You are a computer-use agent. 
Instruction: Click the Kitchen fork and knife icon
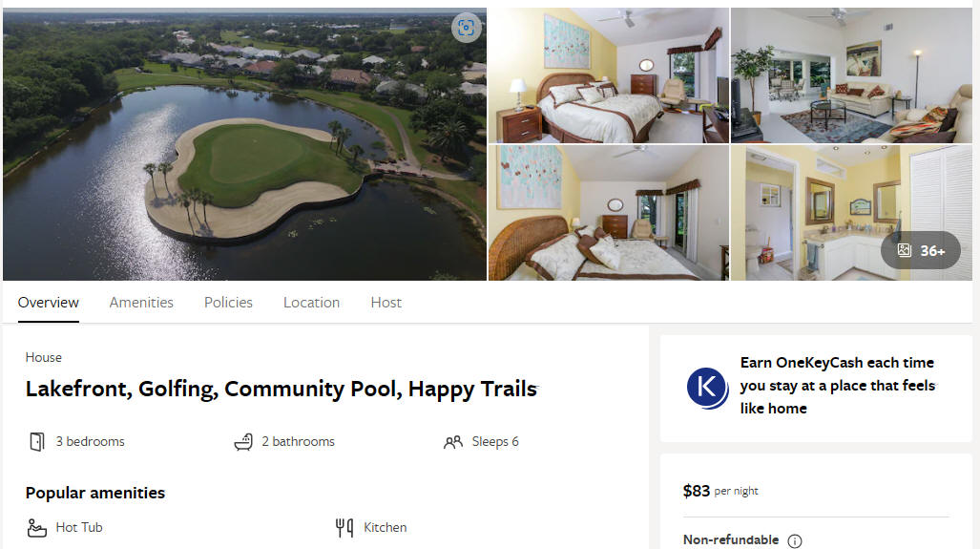pyautogui.click(x=344, y=528)
